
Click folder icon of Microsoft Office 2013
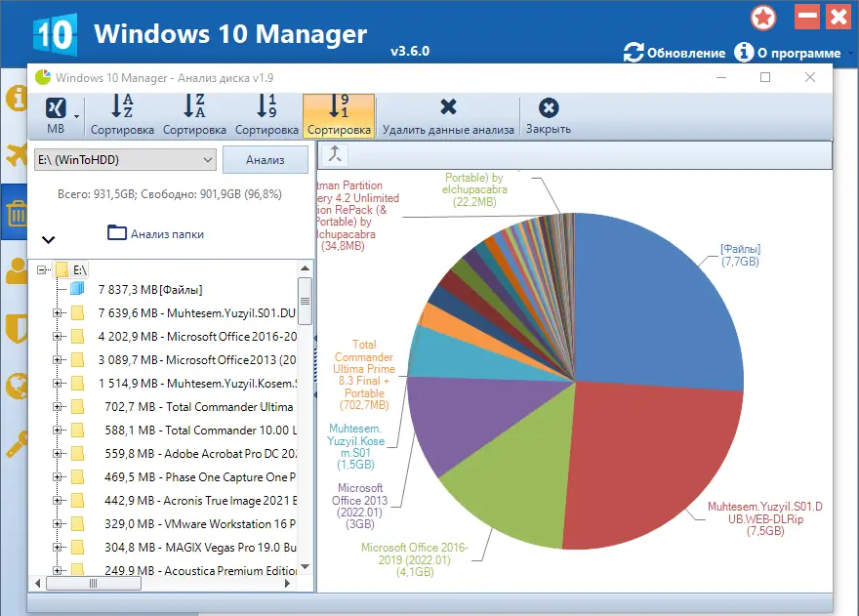click(x=78, y=360)
